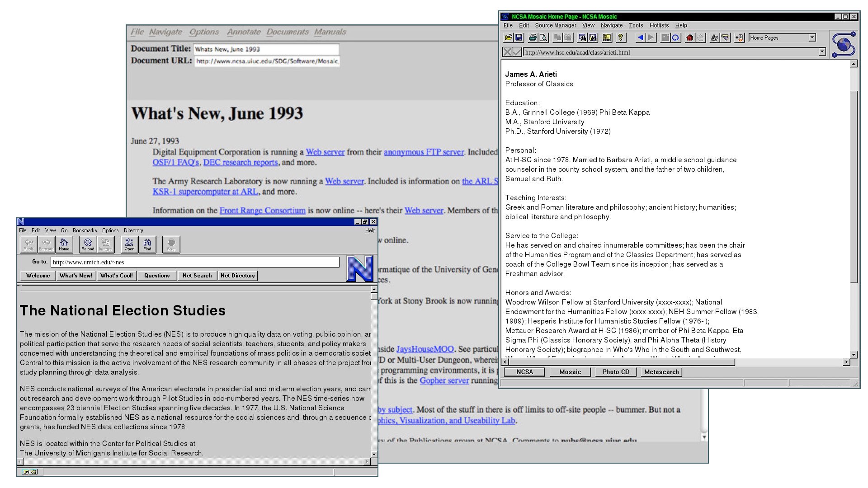Click the Net Directory button in Netscape
The width and height of the screenshot is (868, 488).
pos(237,275)
